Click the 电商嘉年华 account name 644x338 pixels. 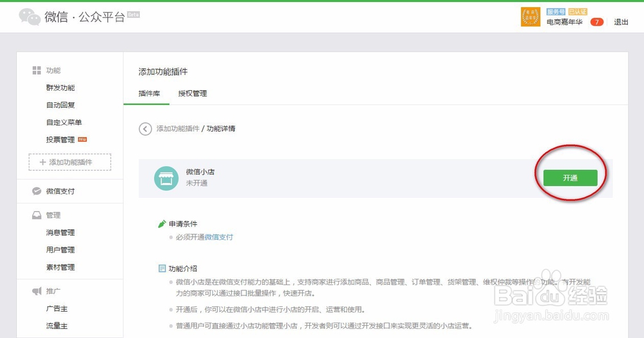point(564,22)
